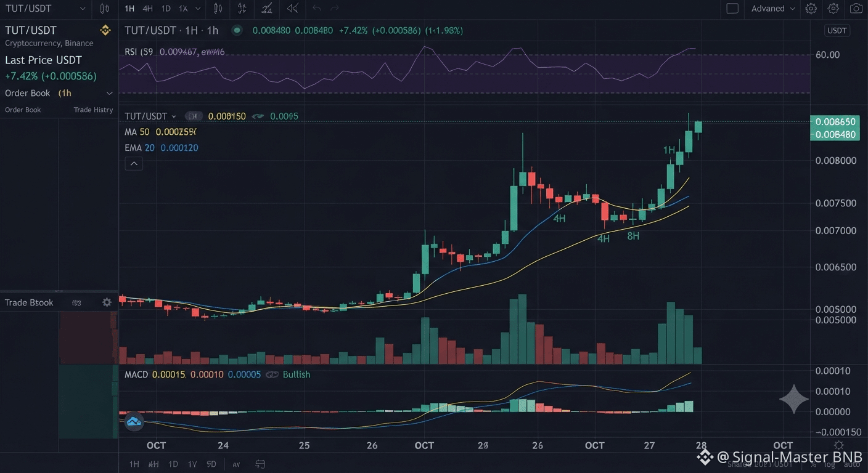Click the green market status dot
This screenshot has height=473, width=868.
(237, 30)
